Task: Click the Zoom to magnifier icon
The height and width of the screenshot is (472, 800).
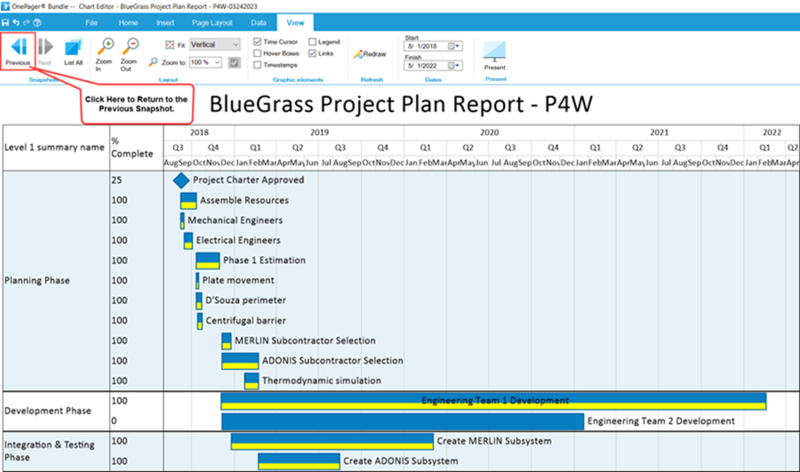Action: [153, 62]
